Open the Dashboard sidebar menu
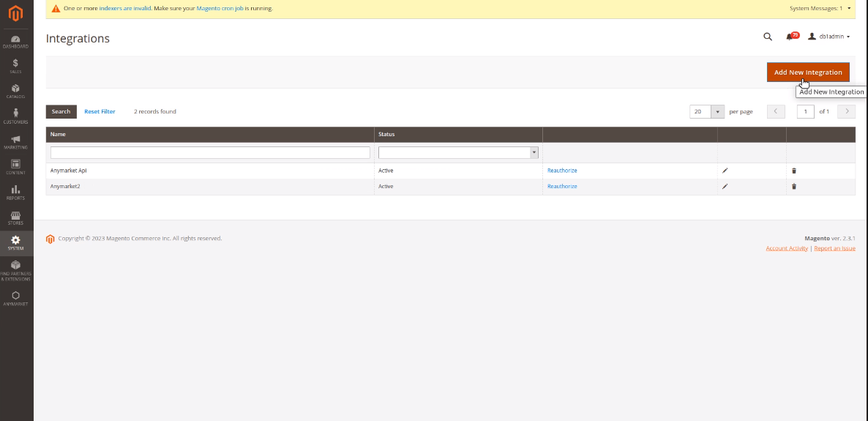 [x=15, y=42]
